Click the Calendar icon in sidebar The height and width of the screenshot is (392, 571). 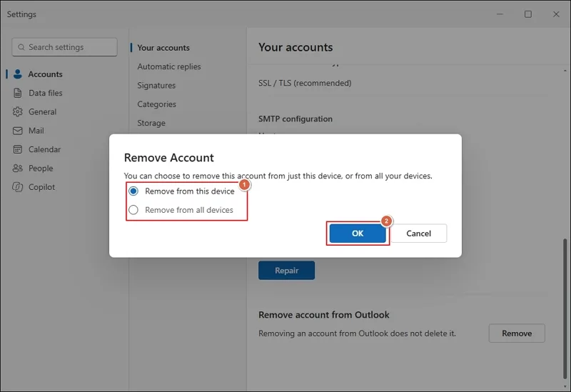click(x=17, y=149)
